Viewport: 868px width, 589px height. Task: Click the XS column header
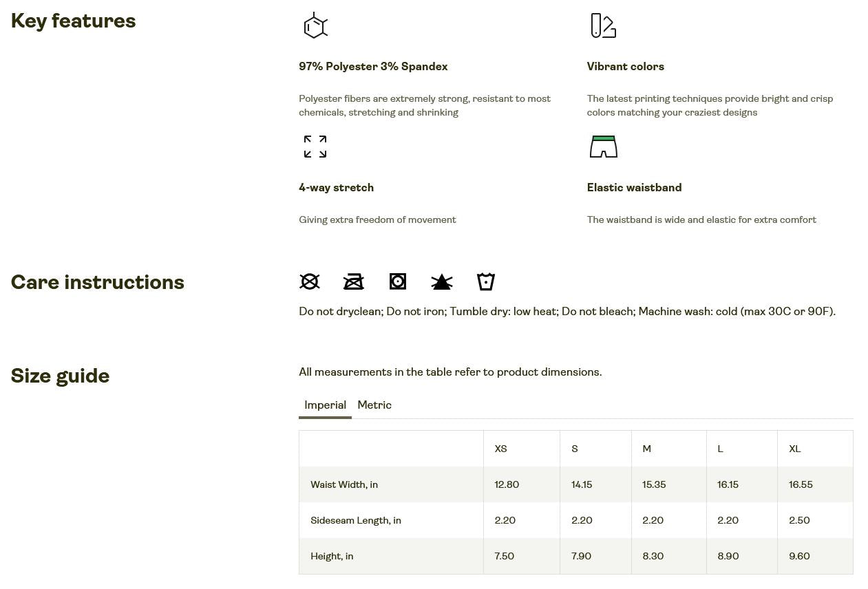coord(500,449)
